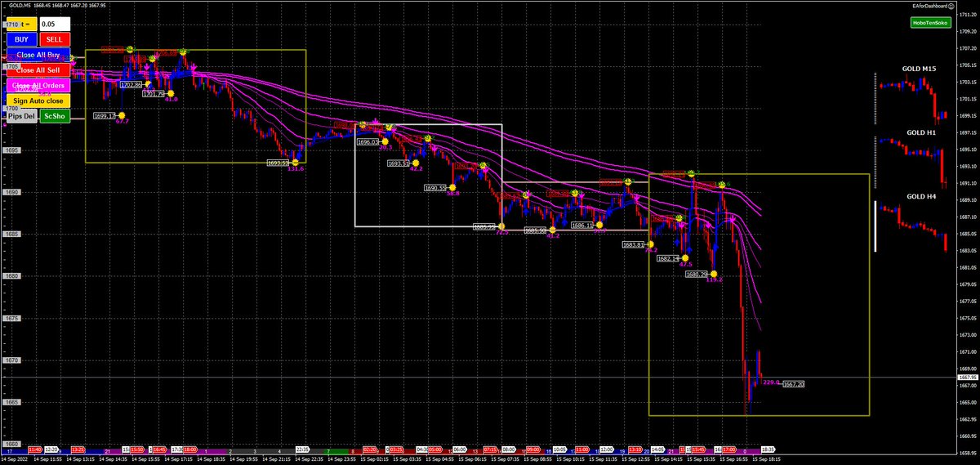This screenshot has height=465, width=980.
Task: Click the magenta Close All Orders button
Action: click(38, 85)
